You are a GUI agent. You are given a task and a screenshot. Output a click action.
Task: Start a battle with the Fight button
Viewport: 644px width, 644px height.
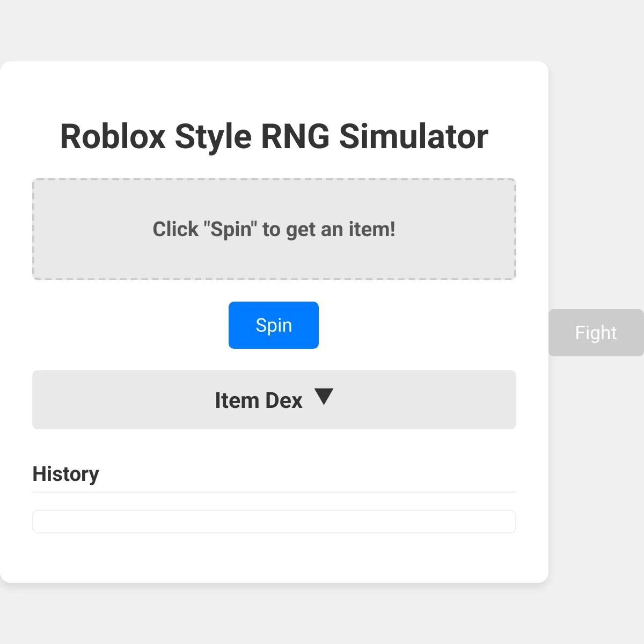(596, 333)
